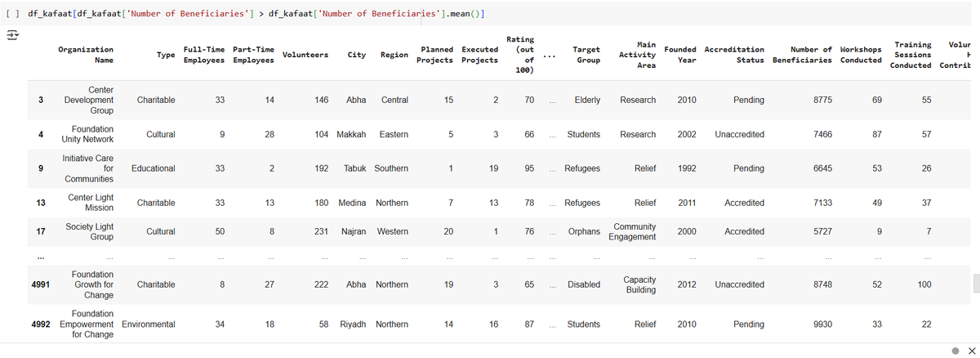Click the 'Environmental' type cell
The image size is (980, 358).
pos(148,324)
